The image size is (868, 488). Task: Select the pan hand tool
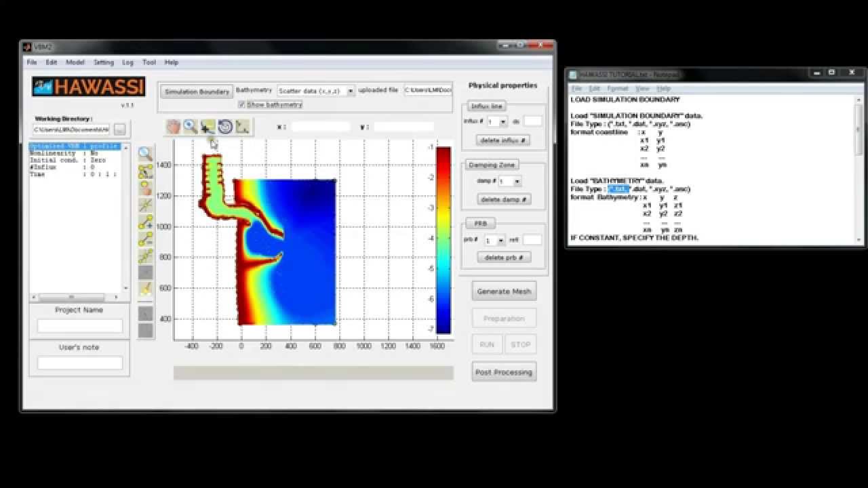[173, 127]
